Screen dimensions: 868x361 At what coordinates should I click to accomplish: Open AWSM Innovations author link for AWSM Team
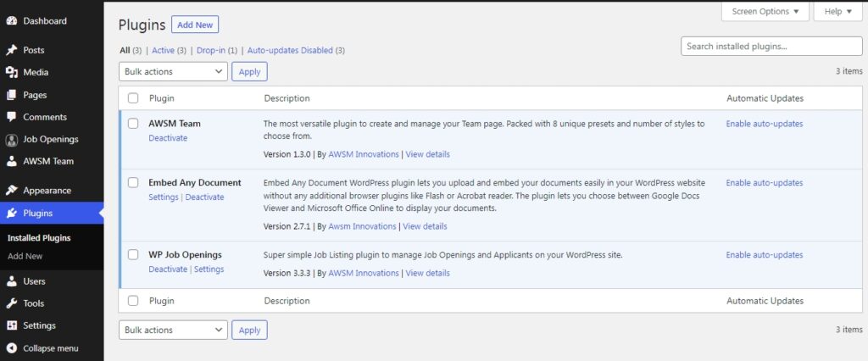click(x=364, y=154)
